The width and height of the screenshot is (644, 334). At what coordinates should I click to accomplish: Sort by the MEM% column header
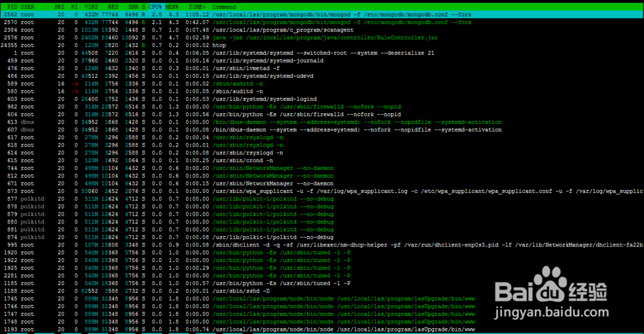click(172, 7)
